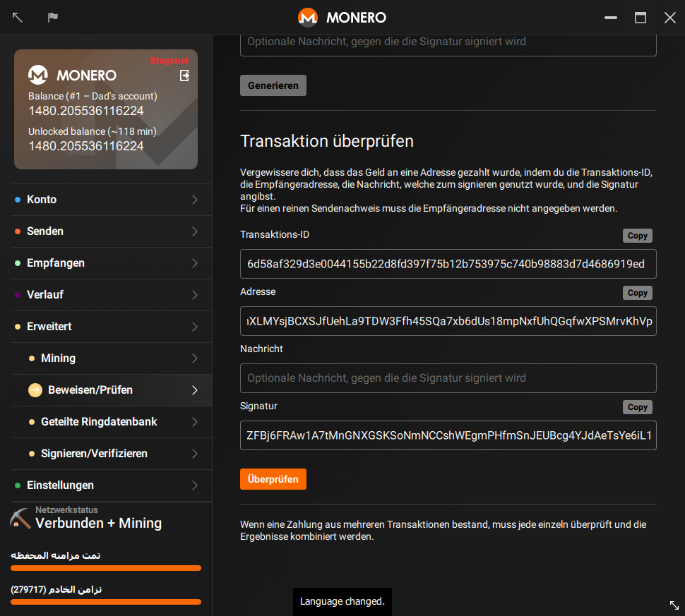685x616 pixels.
Task: Close the Monero window
Action: pyautogui.click(x=670, y=18)
